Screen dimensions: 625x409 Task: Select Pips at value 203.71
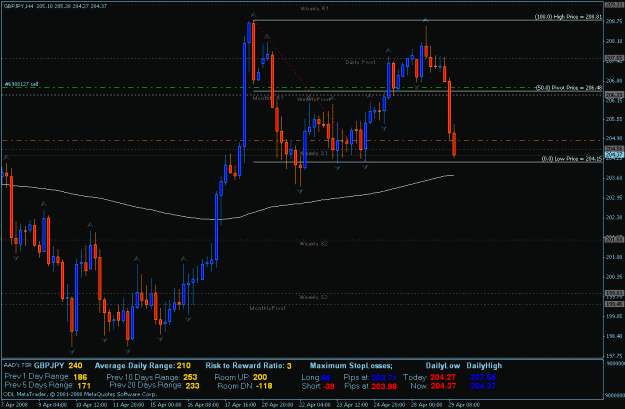pyautogui.click(x=384, y=377)
